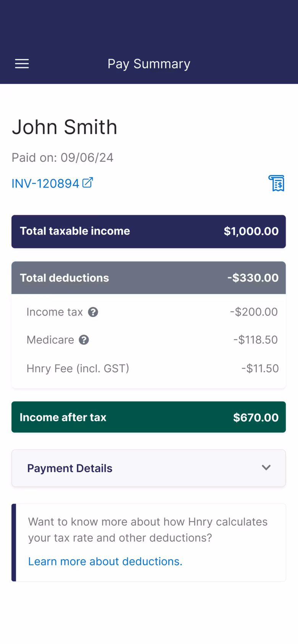Select the Total deductions header bar
Viewport: 298px width, 644px height.
coord(149,278)
